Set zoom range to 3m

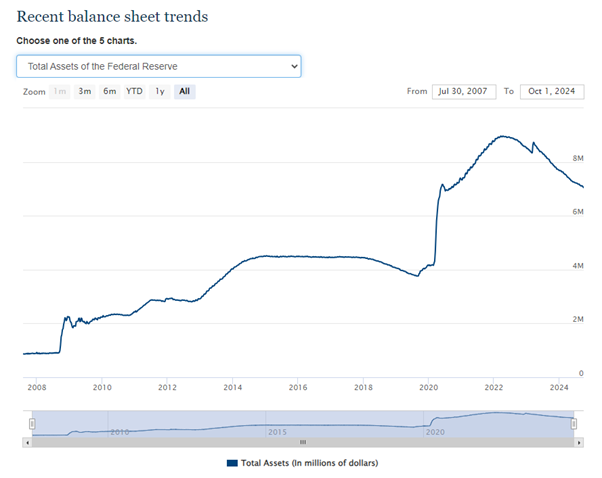tap(85, 91)
